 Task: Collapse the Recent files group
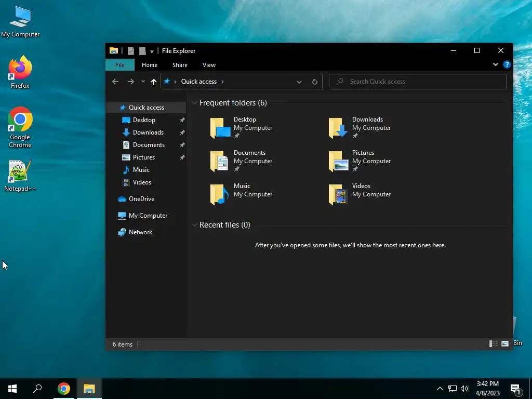pyautogui.click(x=194, y=225)
